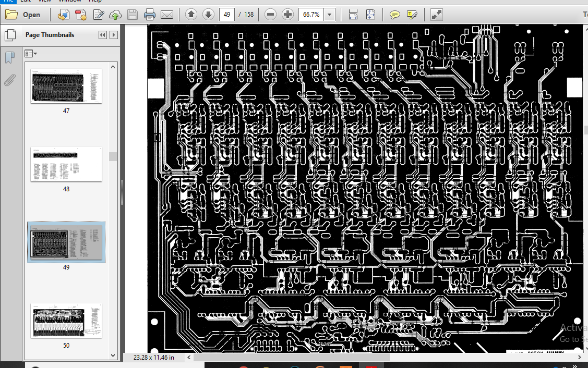Image resolution: width=588 pixels, height=368 pixels.
Task: Click the Open folder button
Action: [23, 15]
